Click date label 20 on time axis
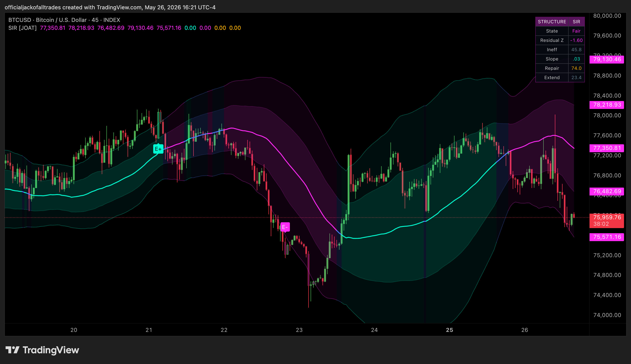The width and height of the screenshot is (631, 364). 74,330
